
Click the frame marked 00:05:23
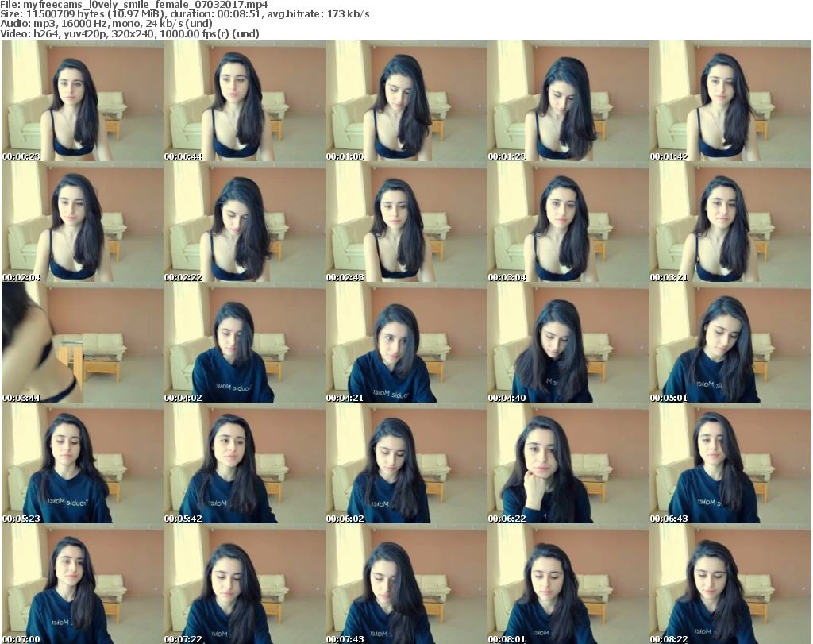click(x=83, y=463)
